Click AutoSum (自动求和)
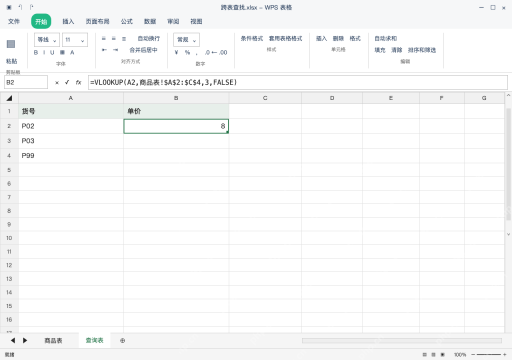Viewport: 512px width, 360px height. point(386,39)
